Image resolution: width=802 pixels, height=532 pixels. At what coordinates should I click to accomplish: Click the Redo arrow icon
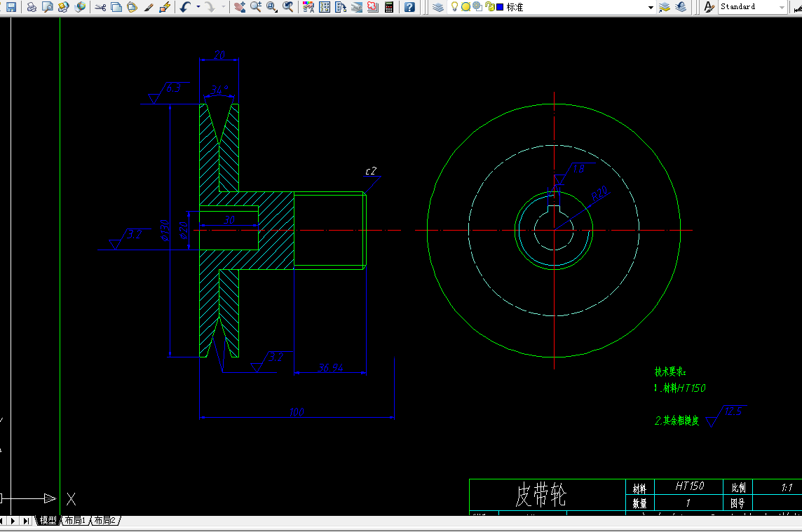pos(210,6)
